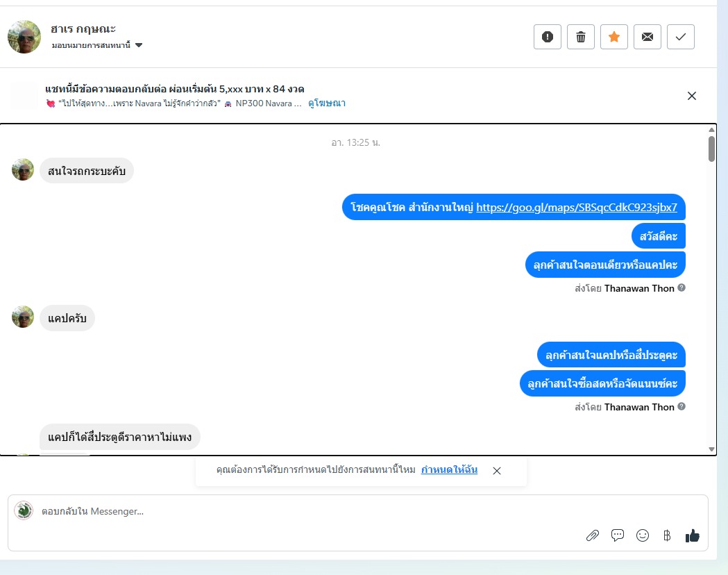Open the goo.gl maps link in message
This screenshot has width=728, height=575.
[577, 207]
